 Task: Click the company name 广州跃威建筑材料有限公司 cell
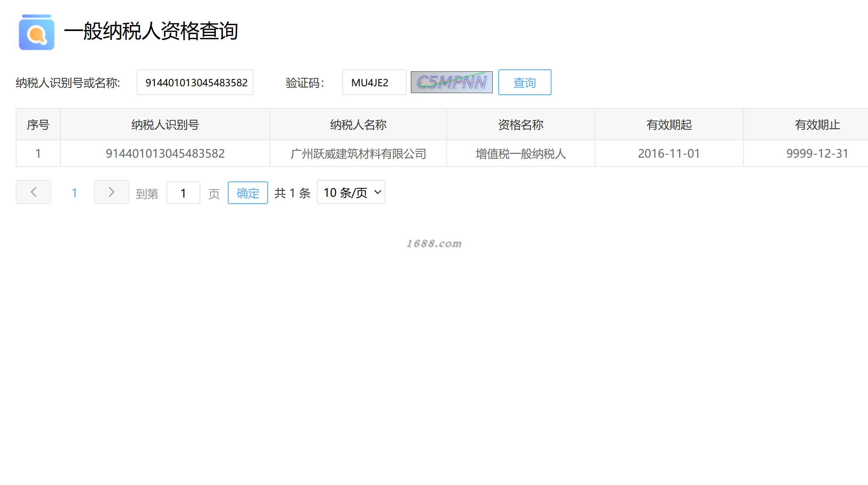point(358,154)
